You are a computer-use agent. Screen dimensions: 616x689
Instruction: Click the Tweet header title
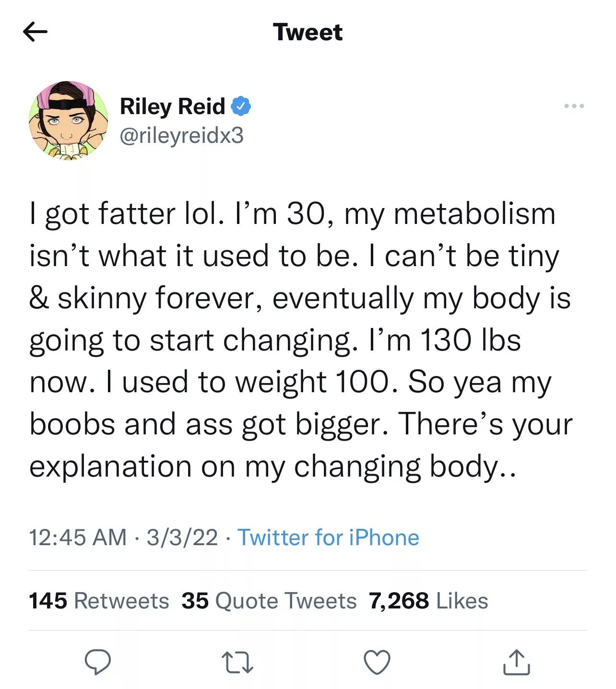(308, 32)
